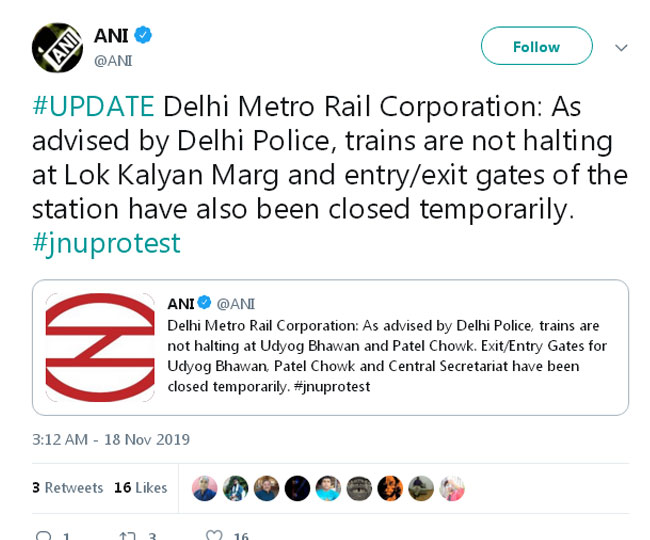This screenshot has width=650, height=540.
Task: View the 3 Retweets list
Action: pyautogui.click(x=68, y=488)
